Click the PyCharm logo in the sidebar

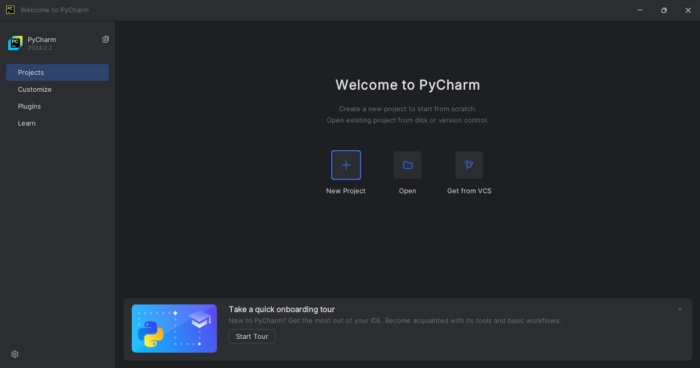(x=15, y=43)
